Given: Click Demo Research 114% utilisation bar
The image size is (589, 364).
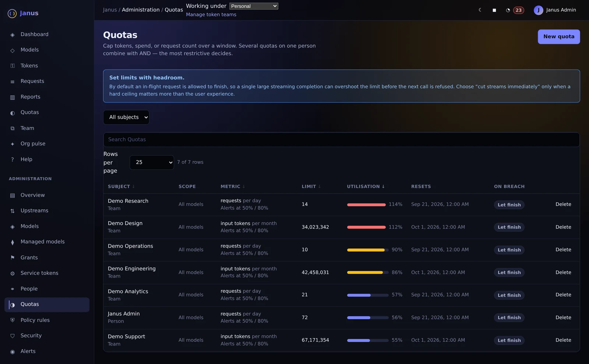Looking at the screenshot, I should pyautogui.click(x=366, y=205).
